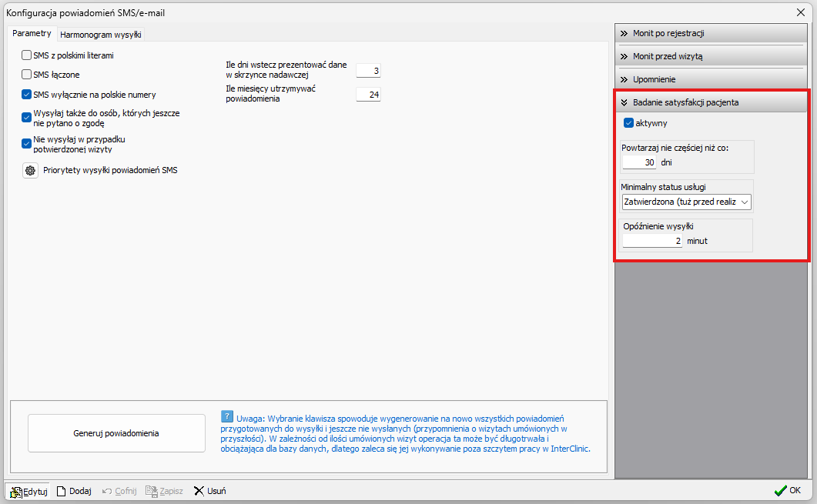Click the Cofnij undo button

coord(119,491)
